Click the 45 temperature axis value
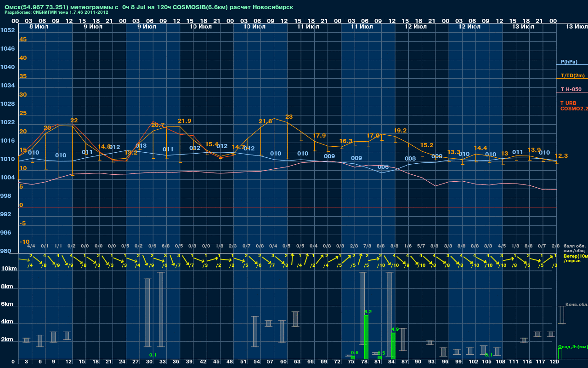Screen dimensions: 588x368 [23, 40]
